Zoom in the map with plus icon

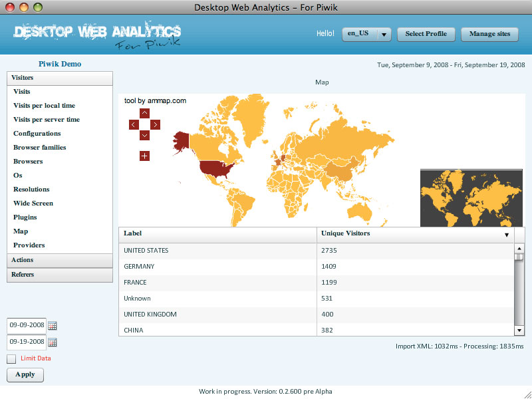(144, 156)
